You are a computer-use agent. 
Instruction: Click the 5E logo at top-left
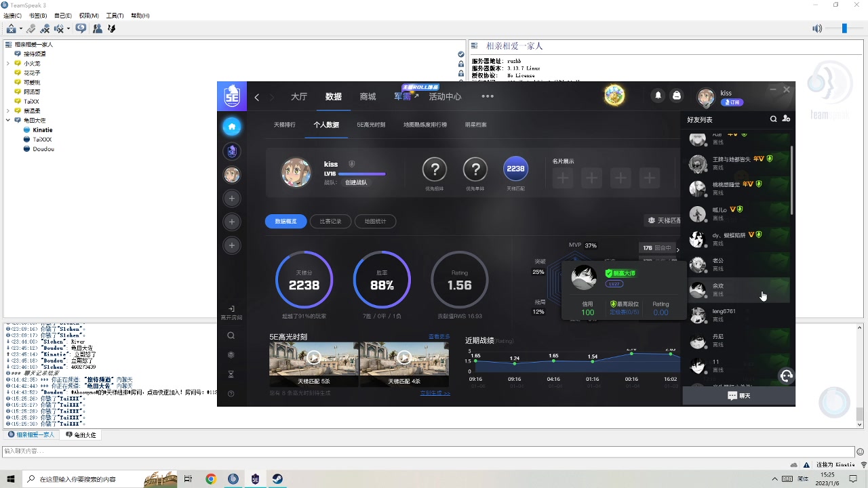pos(232,96)
